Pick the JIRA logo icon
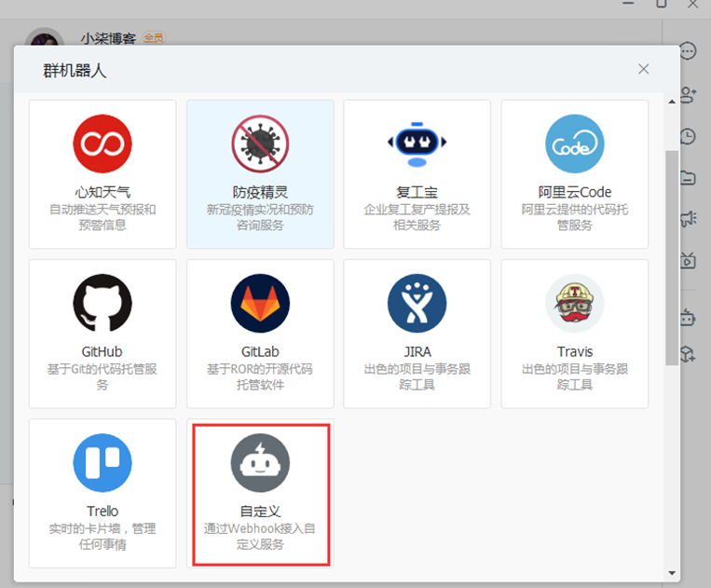The height and width of the screenshot is (588, 711). tap(417, 303)
